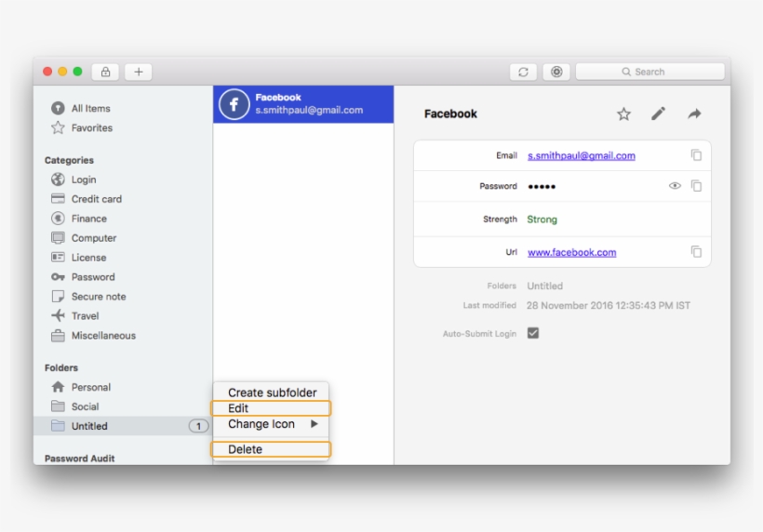This screenshot has height=532, width=763.
Task: Select Password category
Action: tap(93, 277)
